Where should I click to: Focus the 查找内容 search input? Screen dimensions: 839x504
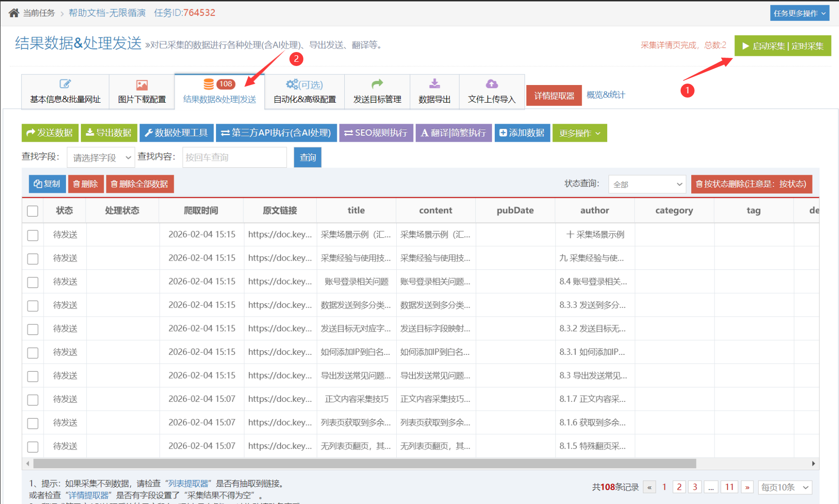234,157
